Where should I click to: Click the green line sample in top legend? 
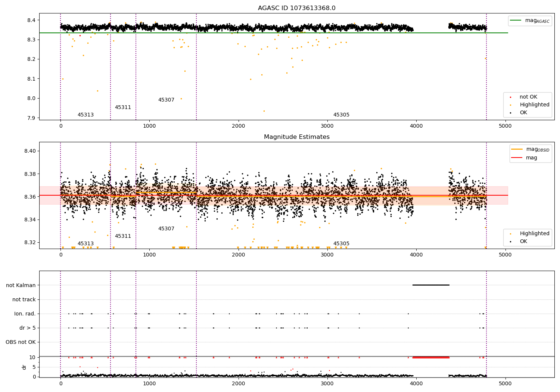[516, 20]
